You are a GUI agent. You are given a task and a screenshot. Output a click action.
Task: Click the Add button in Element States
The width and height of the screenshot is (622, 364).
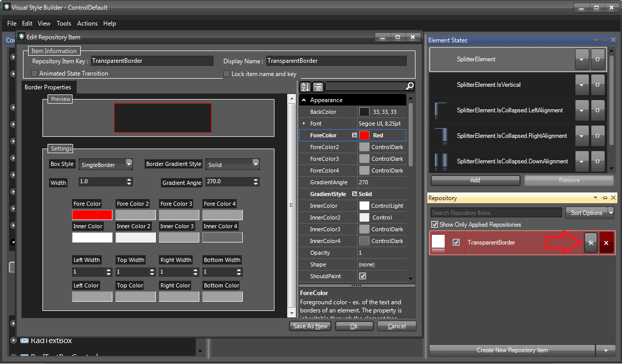click(475, 180)
